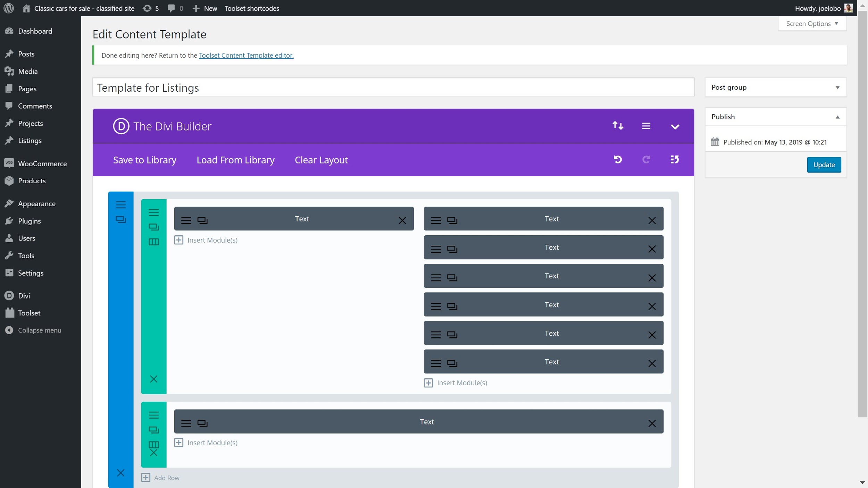868x488 pixels.
Task: Insert module in the right column
Action: (x=456, y=382)
